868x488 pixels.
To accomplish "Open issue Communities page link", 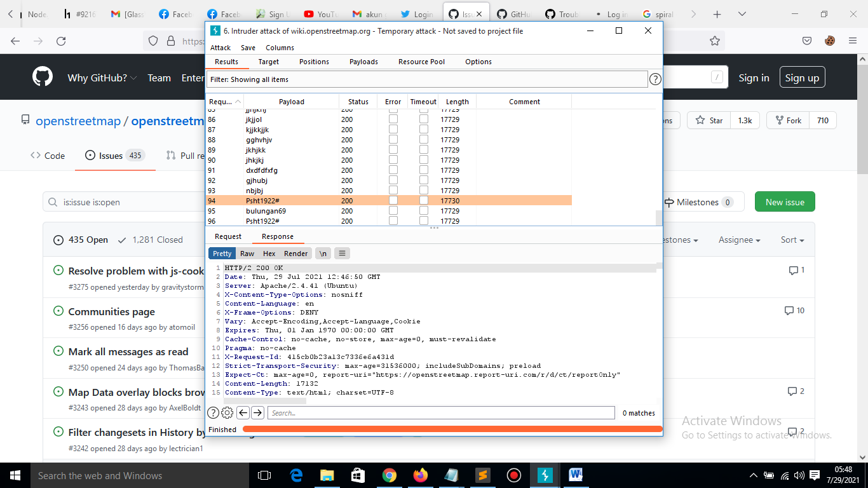I will click(x=112, y=311).
